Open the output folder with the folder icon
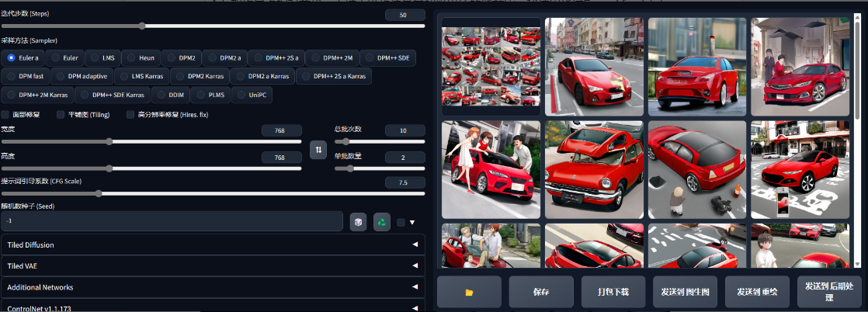Viewport: 868px width, 312px height. click(x=469, y=292)
